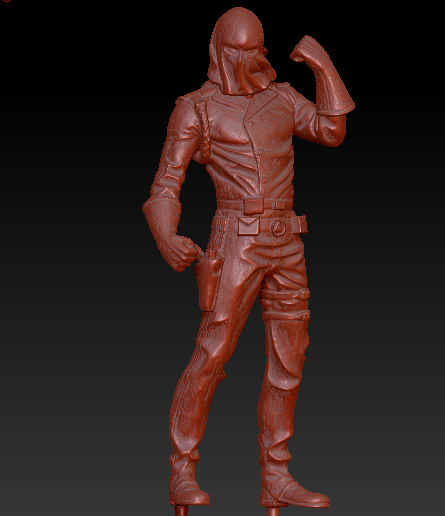Click the envelope-shaped pouch on the lower belt
The image size is (445, 516).
tap(249, 226)
